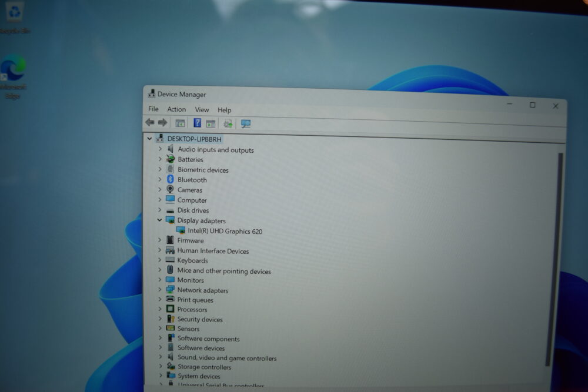588x392 pixels.
Task: Toggle the Show/Hide Action Pane toolbar icon
Action: pyautogui.click(x=211, y=123)
